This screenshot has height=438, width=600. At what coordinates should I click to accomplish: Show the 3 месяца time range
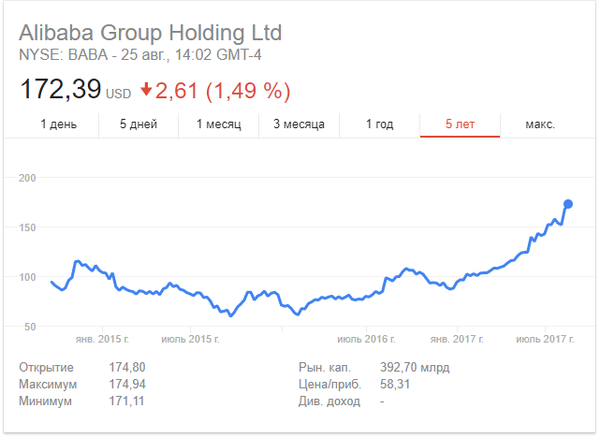(x=298, y=124)
